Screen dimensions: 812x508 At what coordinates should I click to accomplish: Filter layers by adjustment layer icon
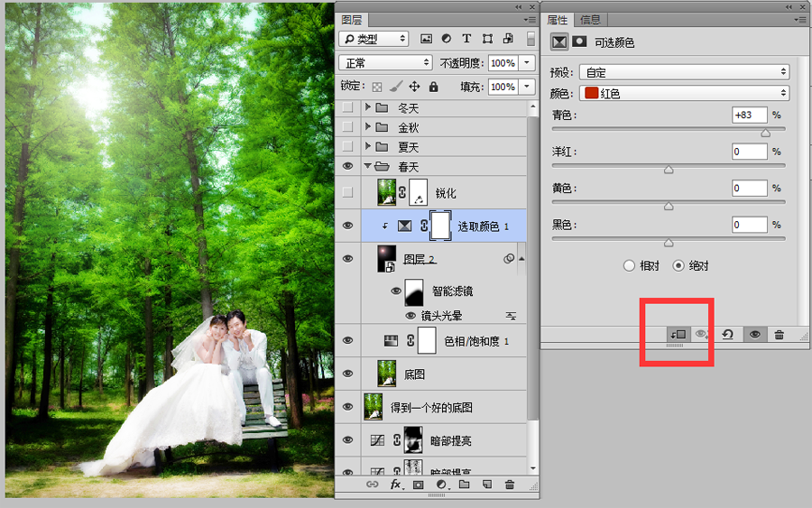(x=446, y=39)
